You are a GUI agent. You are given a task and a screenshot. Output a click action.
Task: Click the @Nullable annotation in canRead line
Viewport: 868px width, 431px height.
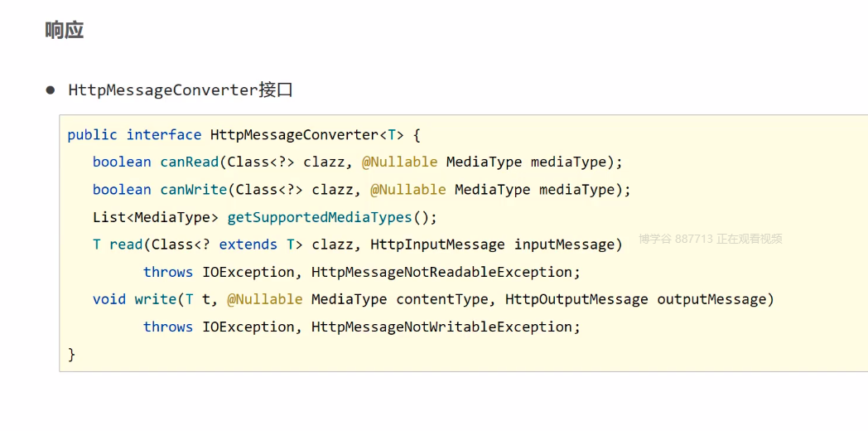(399, 162)
